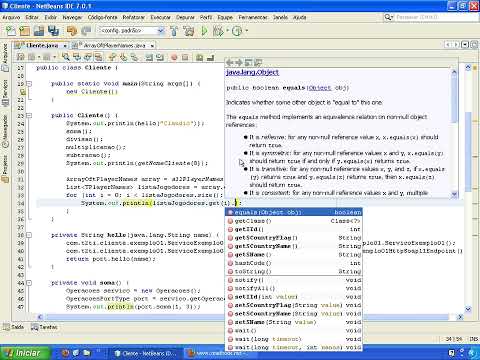The image size is (480, 360).
Task: Open the Profile Project dropdown arrow
Action: click(x=246, y=31)
